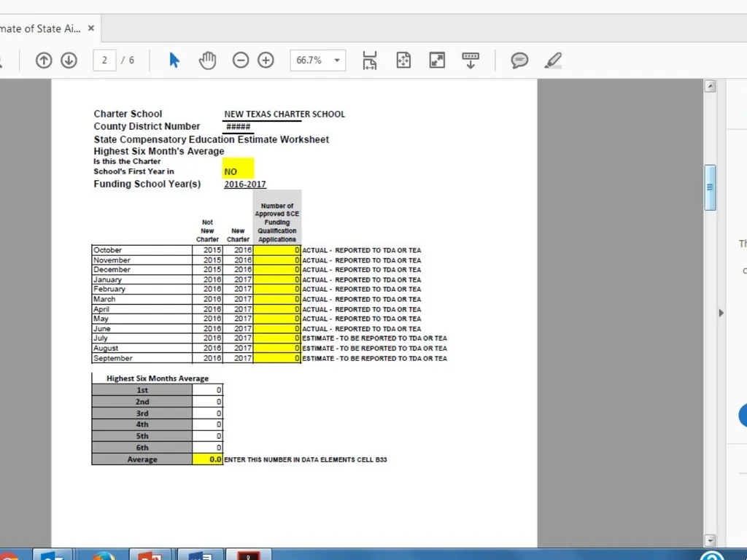Screen dimensions: 747x560
Task: Click the ACTUAL note beside December
Action: pos(362,270)
